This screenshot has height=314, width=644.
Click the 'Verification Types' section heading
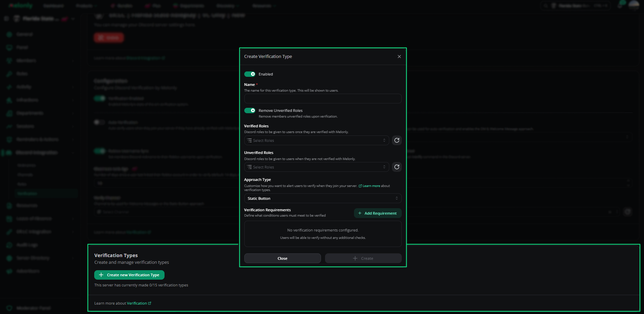116,255
